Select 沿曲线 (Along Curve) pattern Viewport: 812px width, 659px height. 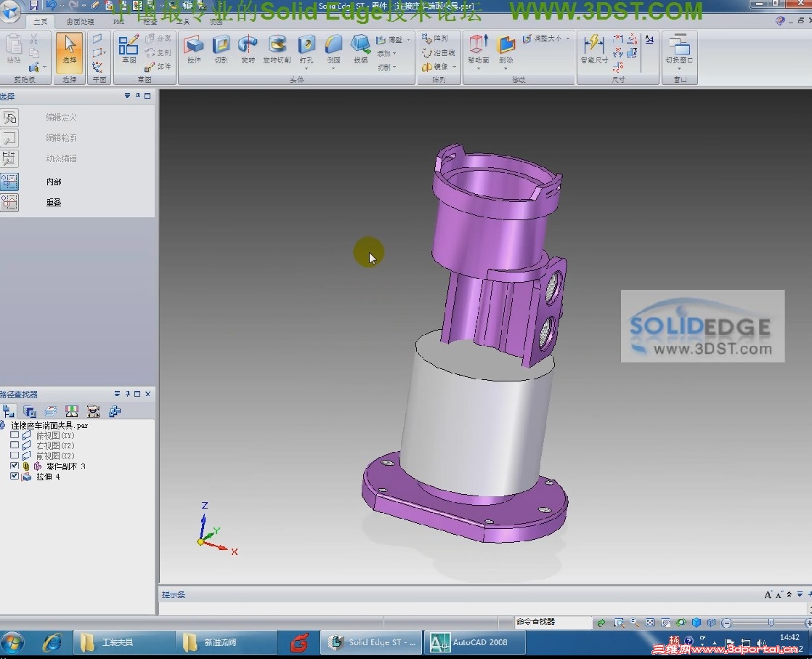click(x=438, y=53)
